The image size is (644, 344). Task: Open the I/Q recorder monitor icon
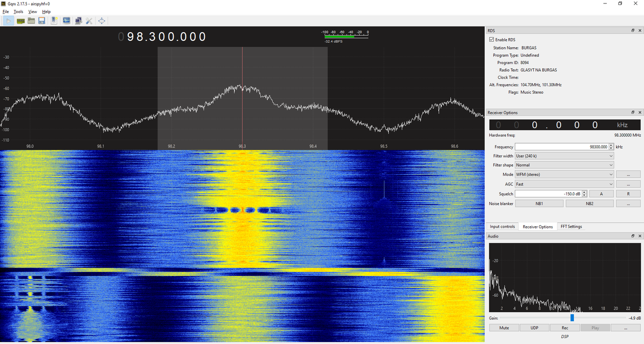(x=66, y=21)
